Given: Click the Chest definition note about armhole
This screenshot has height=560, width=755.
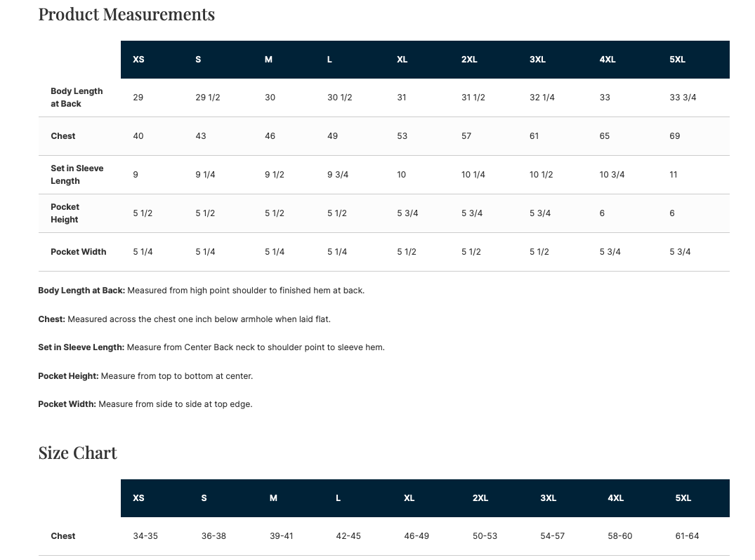Looking at the screenshot, I should (x=184, y=319).
